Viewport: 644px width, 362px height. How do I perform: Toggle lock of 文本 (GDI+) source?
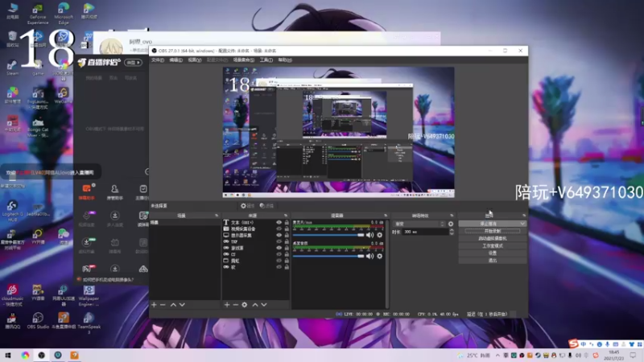(x=287, y=223)
